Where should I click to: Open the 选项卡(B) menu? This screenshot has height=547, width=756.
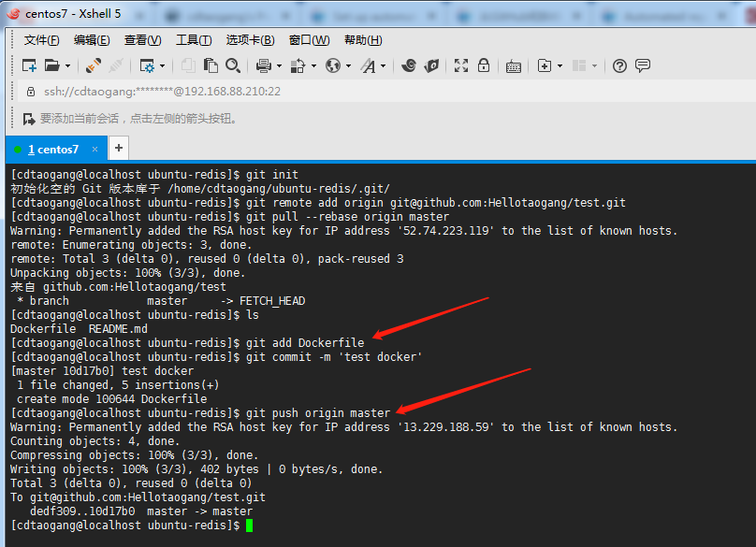(250, 40)
